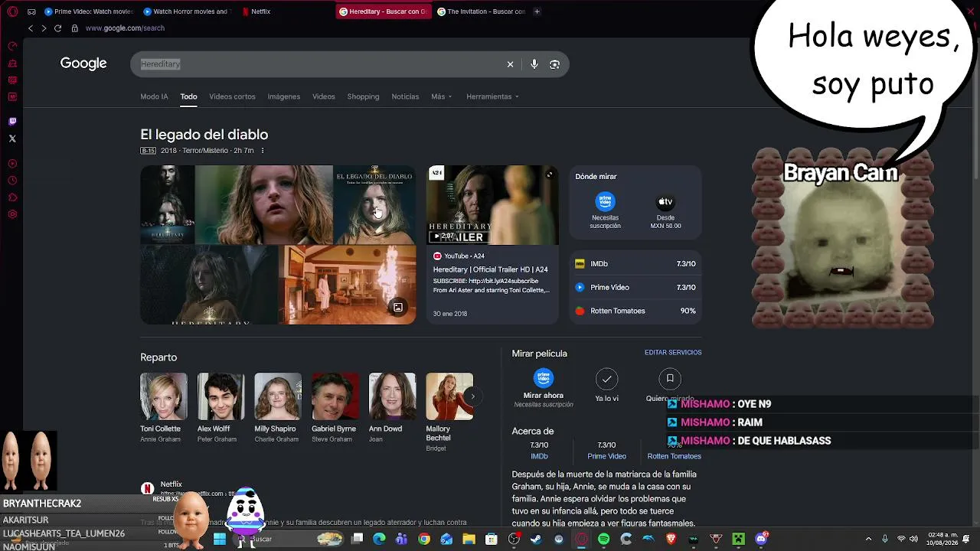980x551 pixels.
Task: Reload the current Google page
Action: click(57, 28)
